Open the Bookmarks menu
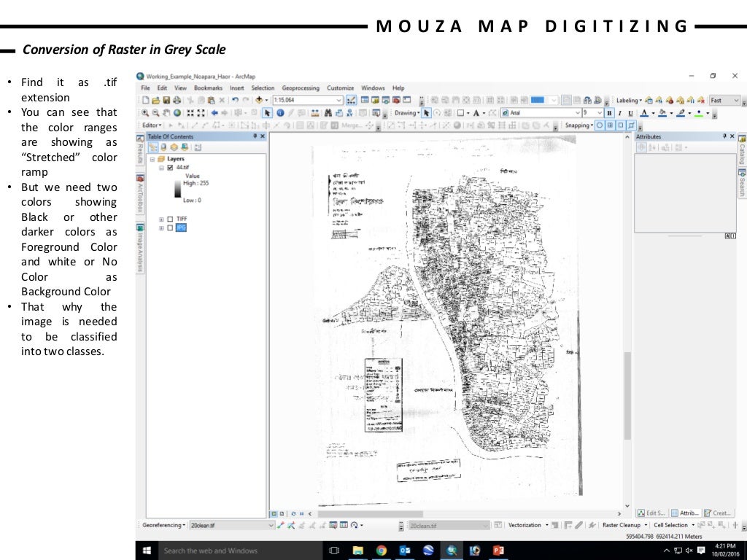This screenshot has width=747, height=560. tap(208, 88)
